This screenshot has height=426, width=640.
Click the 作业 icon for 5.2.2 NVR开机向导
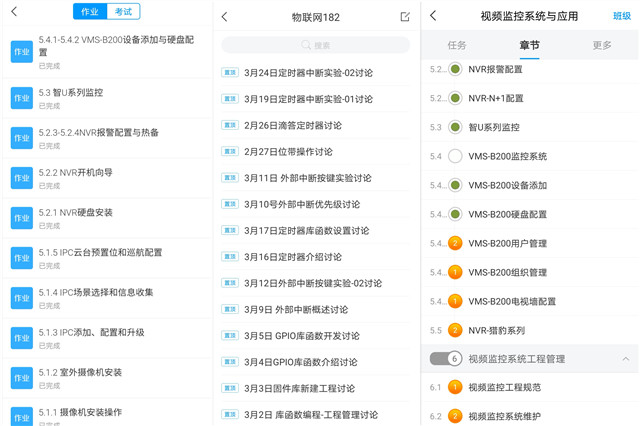pyautogui.click(x=21, y=177)
